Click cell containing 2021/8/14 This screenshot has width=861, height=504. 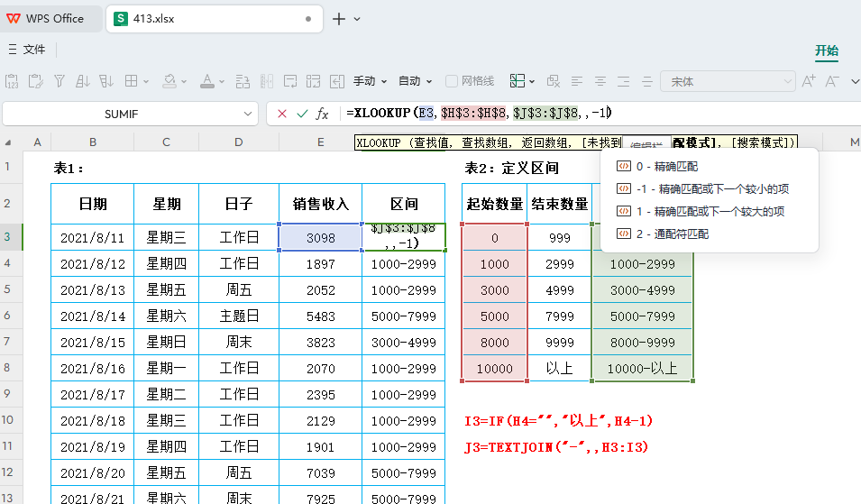93,316
